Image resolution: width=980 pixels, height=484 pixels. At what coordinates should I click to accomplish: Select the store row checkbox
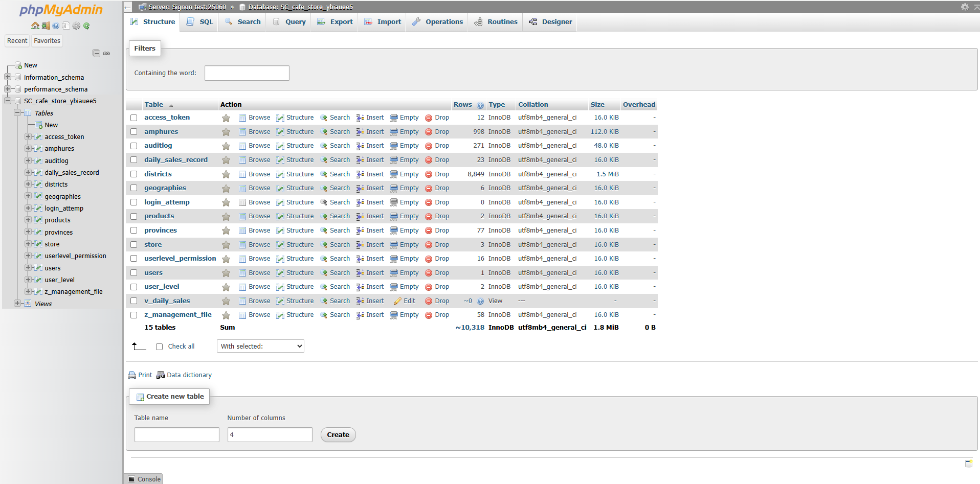[x=134, y=245]
